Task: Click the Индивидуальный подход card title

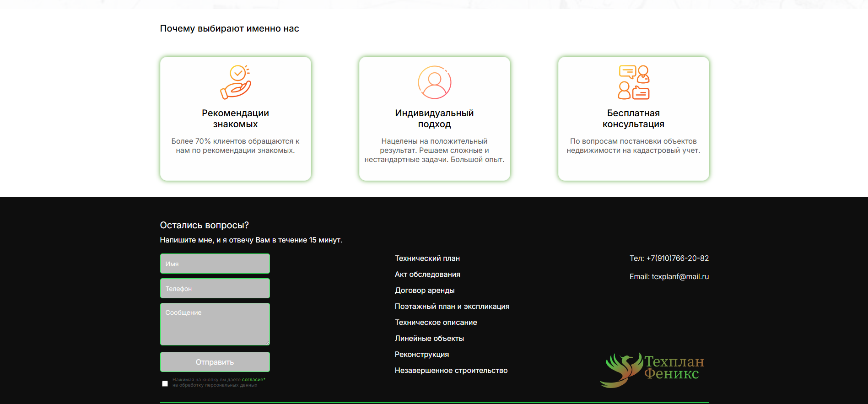Action: [435, 119]
